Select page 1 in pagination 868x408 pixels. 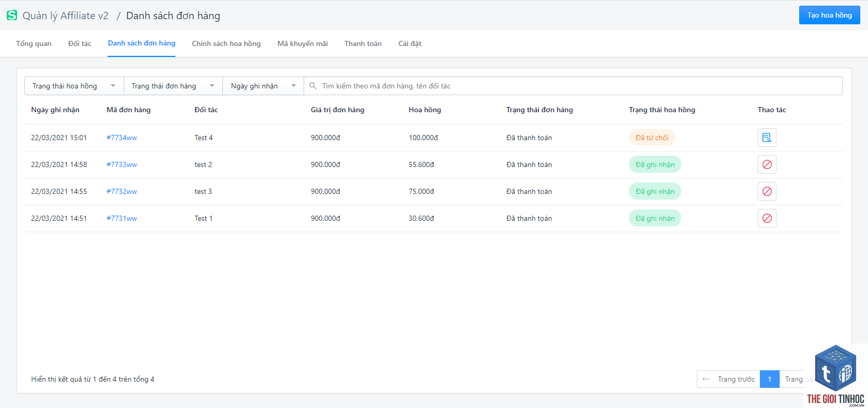click(770, 379)
